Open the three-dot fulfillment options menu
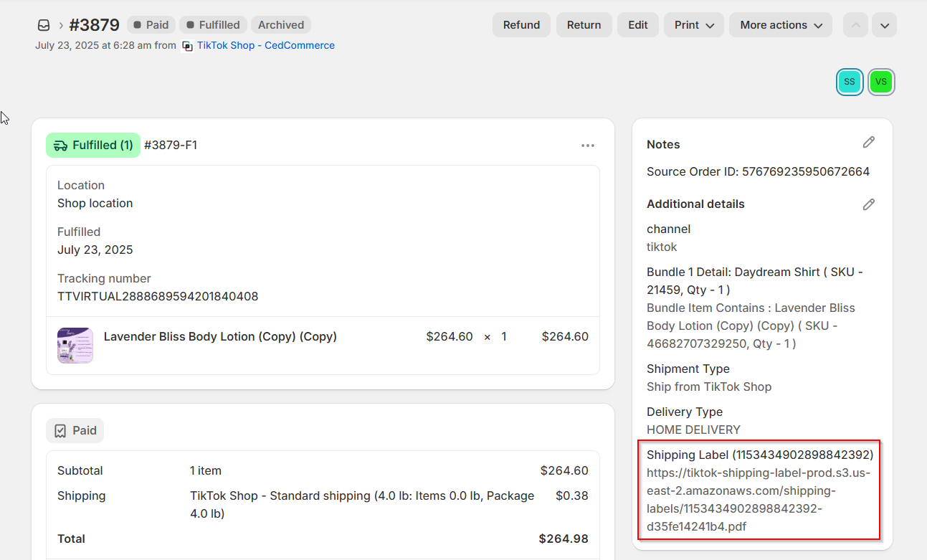This screenshot has width=927, height=560. [x=588, y=146]
